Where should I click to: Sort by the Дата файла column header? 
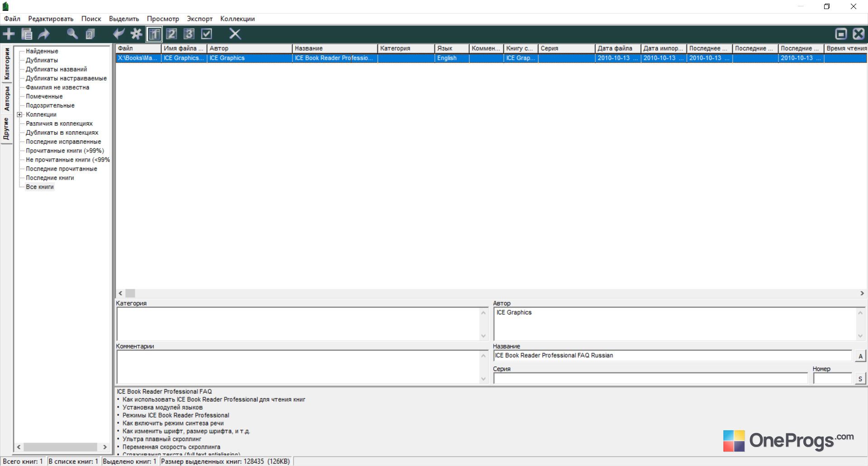pyautogui.click(x=618, y=48)
